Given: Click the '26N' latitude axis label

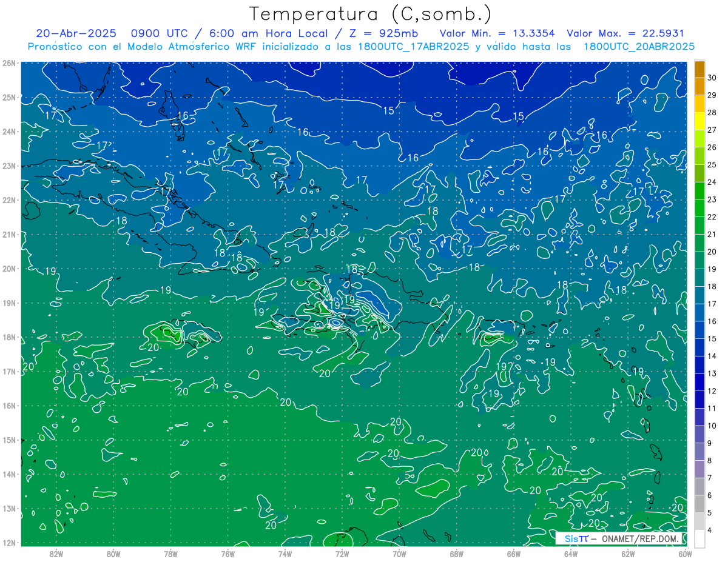Looking at the screenshot, I should 8,63.
